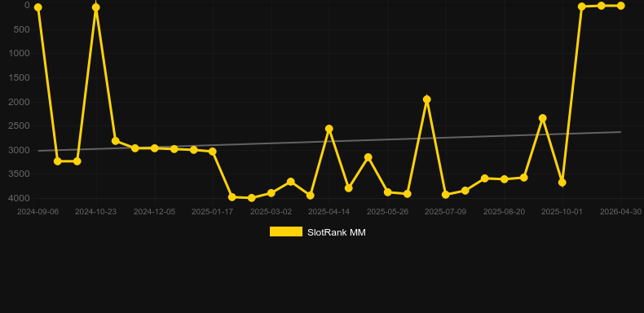Viewport: 644px width, 313px height.
Task: Click the 2025-08-20 x-axis date label
Action: pyautogui.click(x=504, y=212)
